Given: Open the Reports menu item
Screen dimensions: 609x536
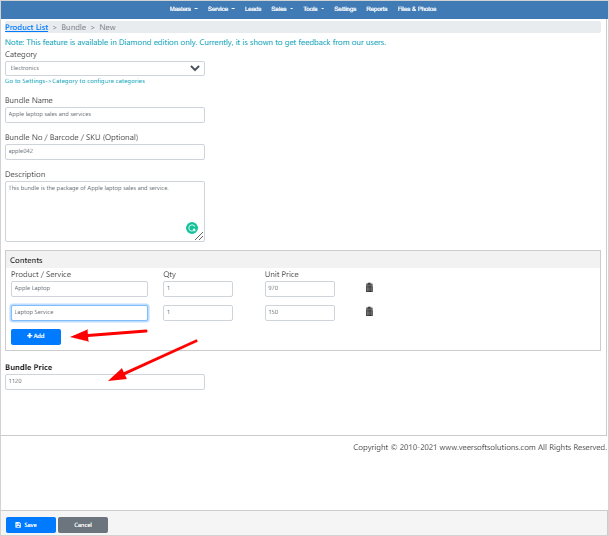Looking at the screenshot, I should coord(377,9).
